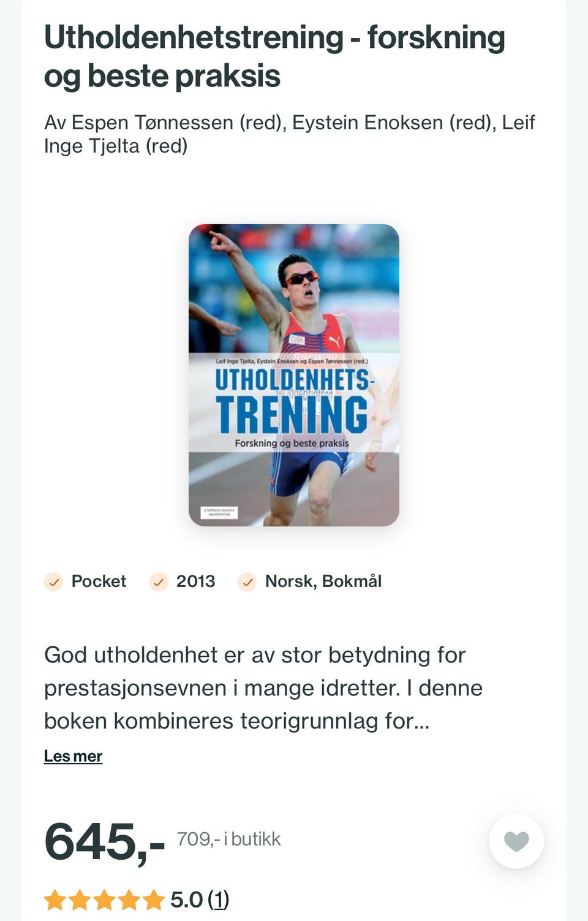Viewport: 588px width, 921px height.
Task: Tap the heart favorite icon
Action: pyautogui.click(x=516, y=841)
